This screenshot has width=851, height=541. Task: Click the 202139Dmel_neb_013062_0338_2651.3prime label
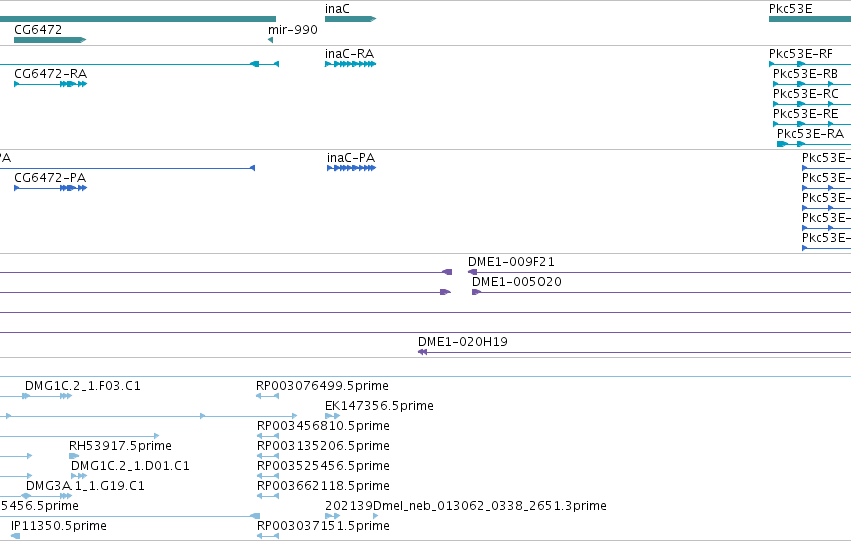pyautogui.click(x=466, y=506)
